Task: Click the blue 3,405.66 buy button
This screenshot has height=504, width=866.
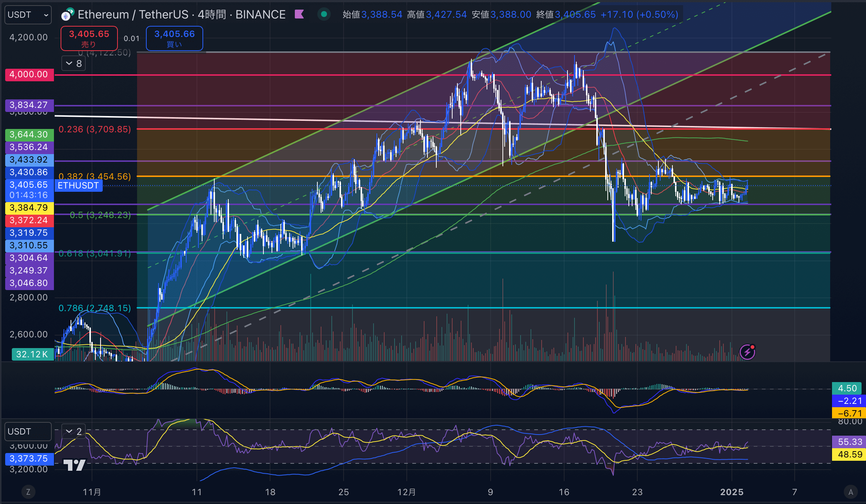Action: point(174,38)
